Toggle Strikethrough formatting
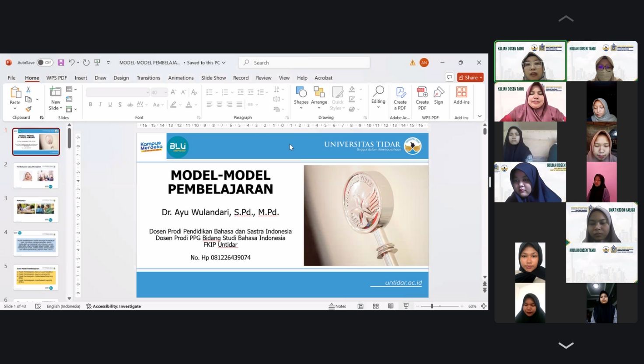The height and width of the screenshot is (364, 644). [x=130, y=105]
